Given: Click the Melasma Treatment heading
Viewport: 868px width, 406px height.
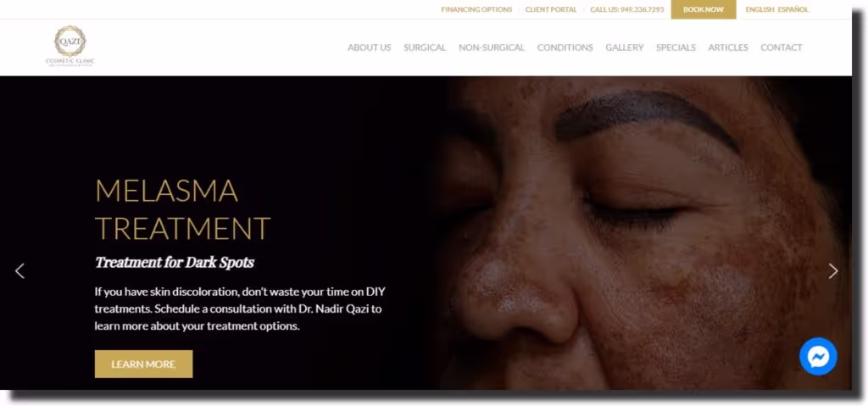Looking at the screenshot, I should point(183,209).
